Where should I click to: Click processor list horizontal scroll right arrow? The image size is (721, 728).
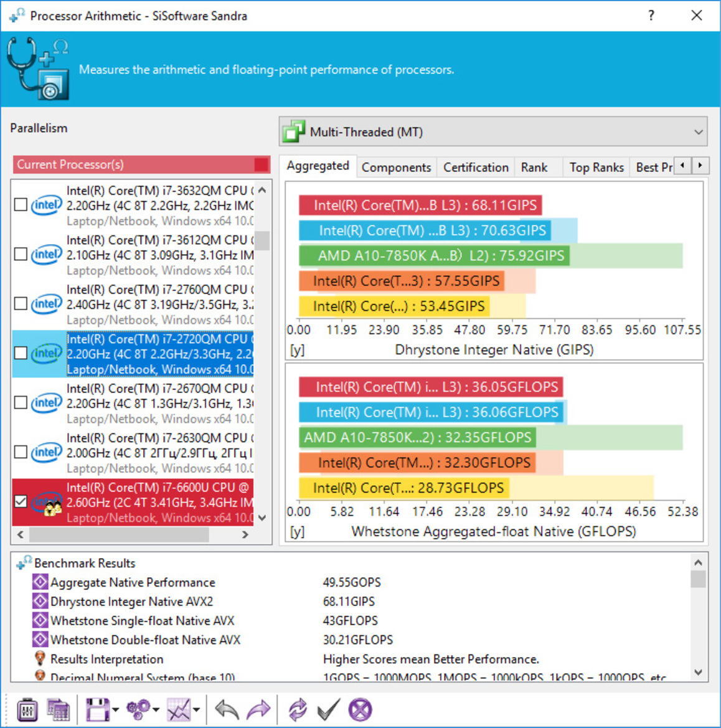245,534
